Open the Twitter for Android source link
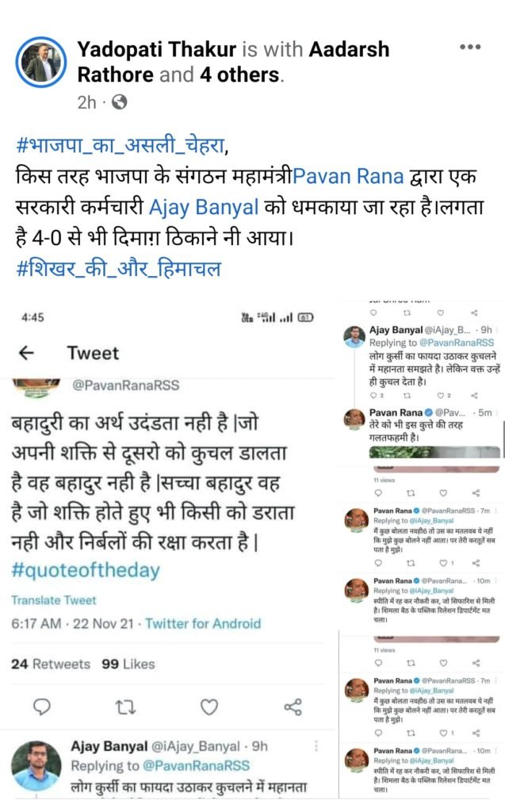 (x=203, y=623)
